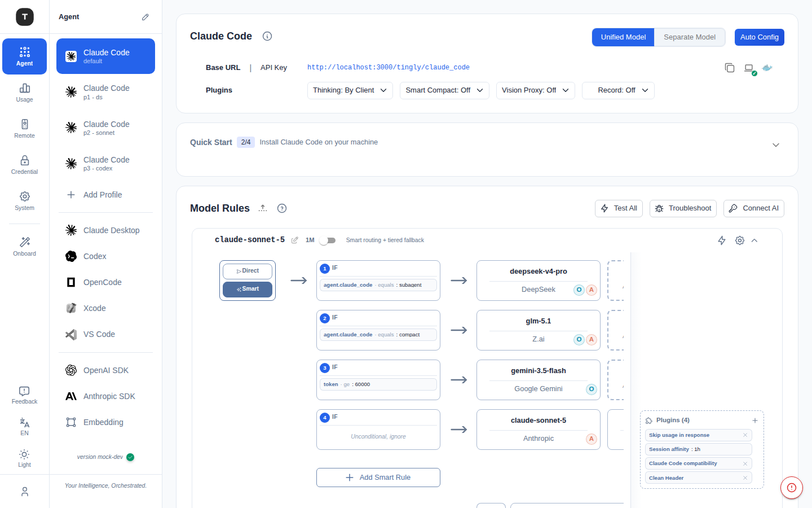Rename the claude-sonnet-5 rule with pencil icon

click(295, 240)
